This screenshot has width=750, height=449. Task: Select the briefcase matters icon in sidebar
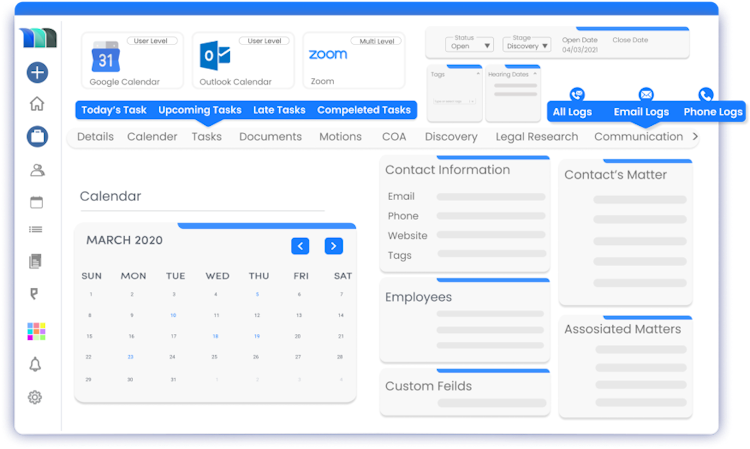pos(37,137)
